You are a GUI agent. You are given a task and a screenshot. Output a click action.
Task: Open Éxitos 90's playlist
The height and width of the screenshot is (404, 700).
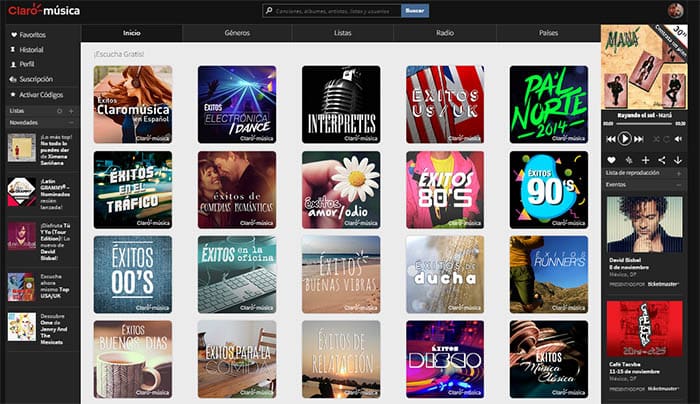click(549, 190)
